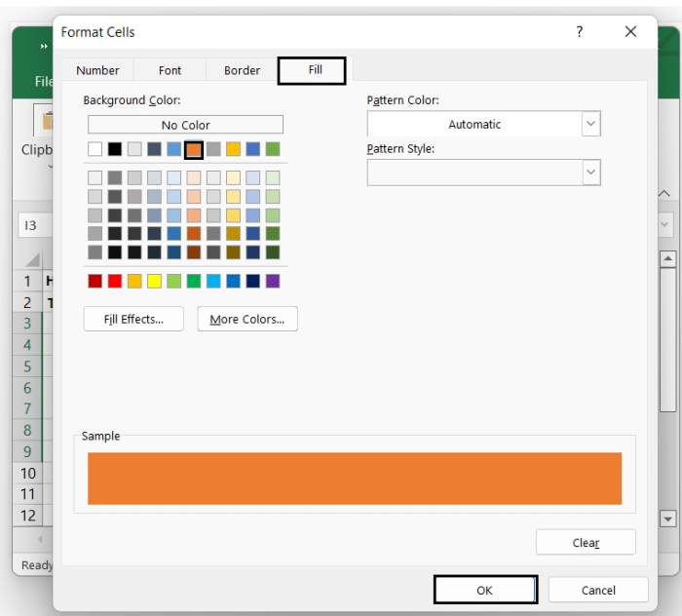Go to the Border tab
Image resolution: width=682 pixels, height=616 pixels.
point(242,70)
